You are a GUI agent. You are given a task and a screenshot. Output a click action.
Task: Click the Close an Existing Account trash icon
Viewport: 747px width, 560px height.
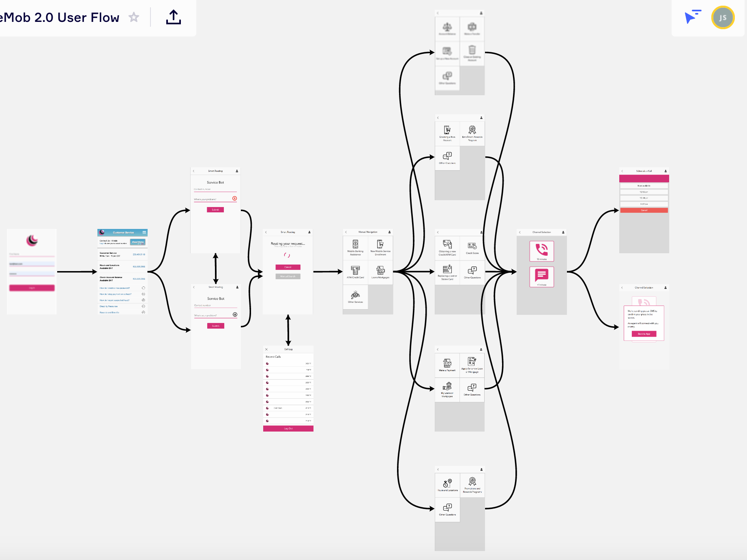tap(472, 50)
